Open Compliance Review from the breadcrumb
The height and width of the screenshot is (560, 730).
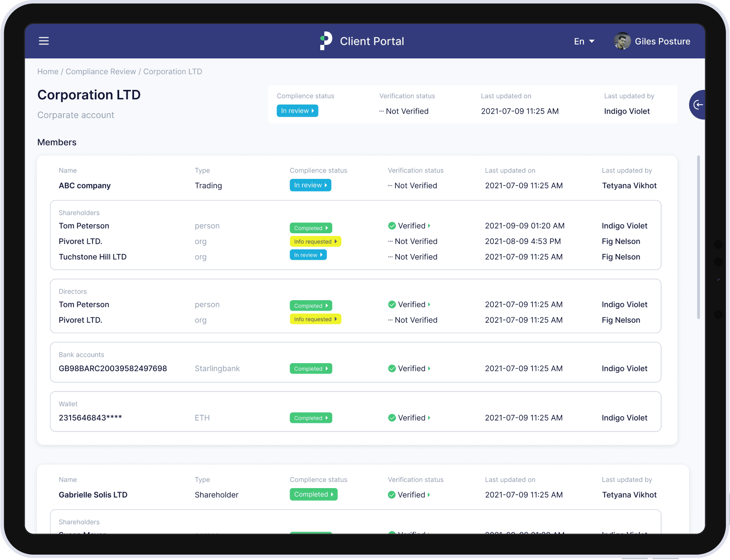[101, 71]
